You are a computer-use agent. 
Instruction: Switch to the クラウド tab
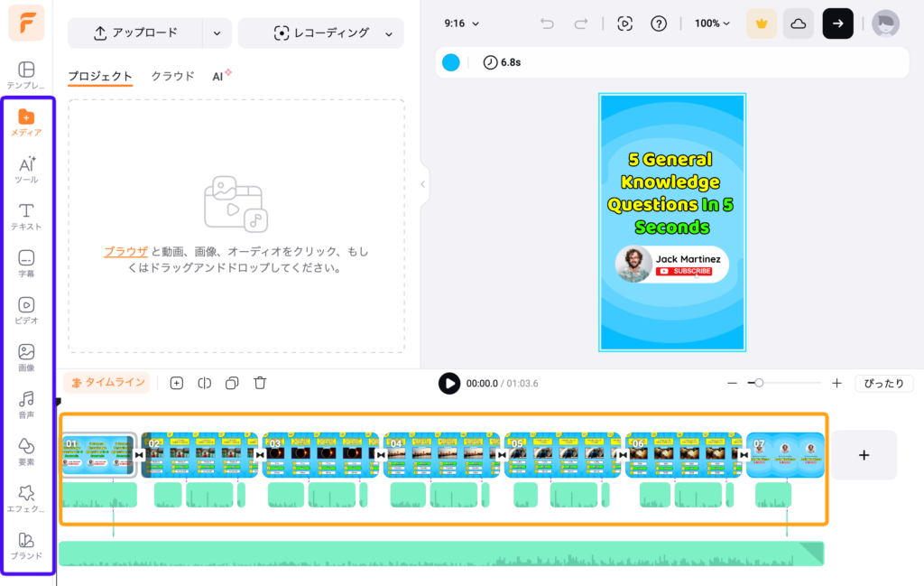click(x=172, y=77)
